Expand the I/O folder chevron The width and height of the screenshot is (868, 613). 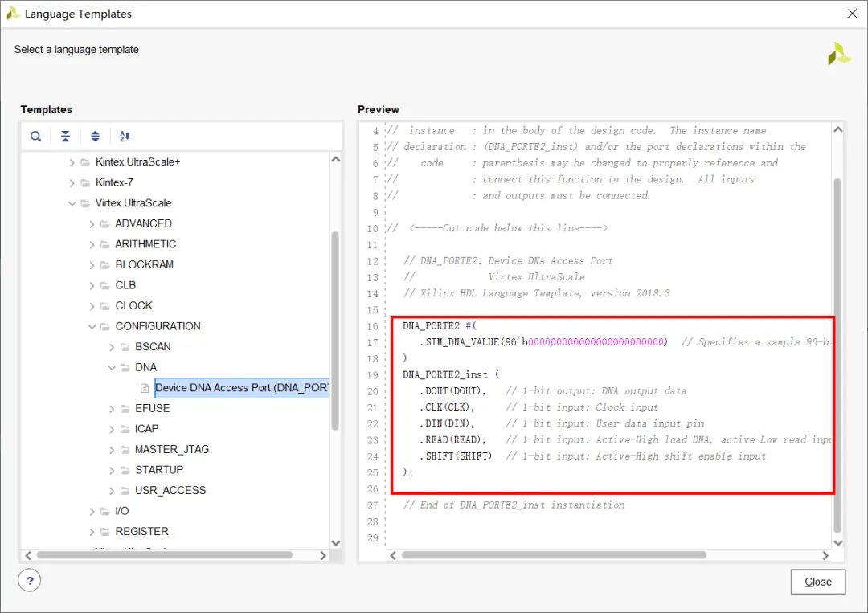(92, 511)
